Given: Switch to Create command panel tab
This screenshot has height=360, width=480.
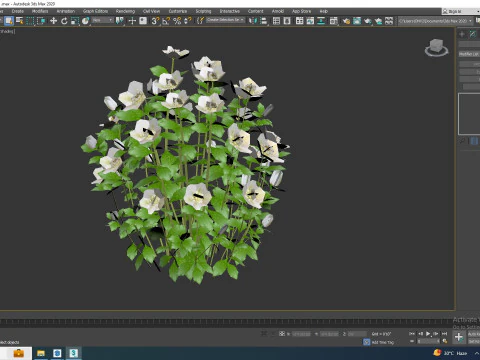Looking at the screenshot, I should point(462,34).
